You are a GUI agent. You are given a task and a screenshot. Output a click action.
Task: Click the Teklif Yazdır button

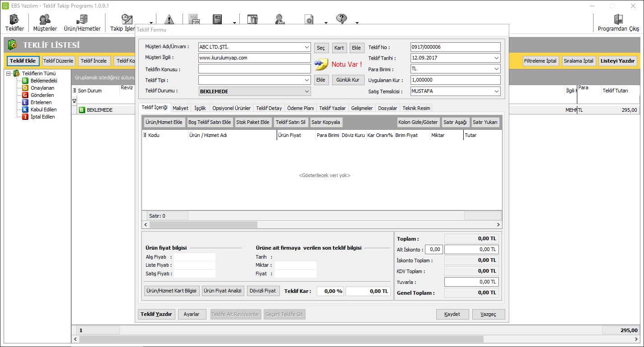click(x=156, y=314)
